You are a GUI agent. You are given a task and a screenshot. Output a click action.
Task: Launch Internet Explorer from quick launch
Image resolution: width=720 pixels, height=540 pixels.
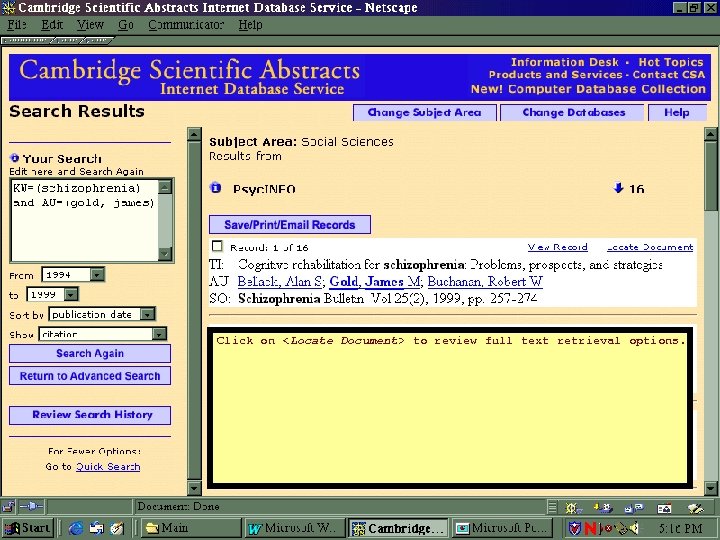pos(75,529)
